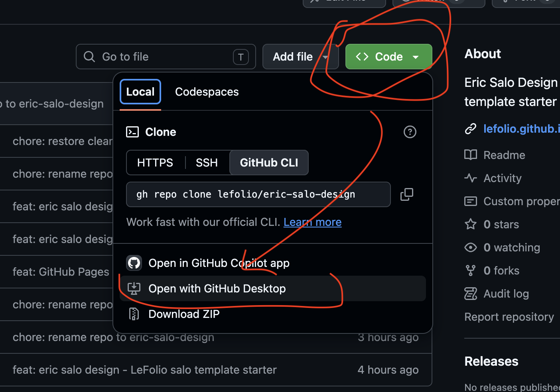Focus the Go to file search field
This screenshot has height=392, width=560.
click(166, 57)
